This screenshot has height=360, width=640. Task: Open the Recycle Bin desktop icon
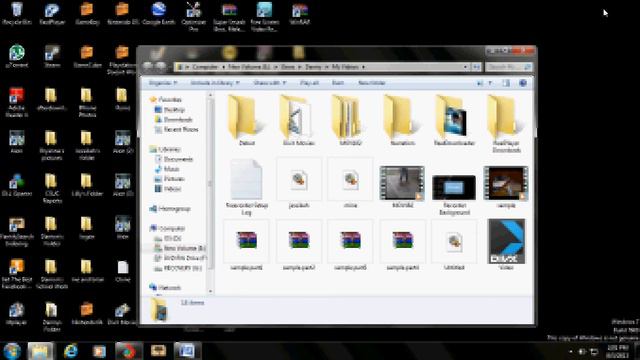point(17,13)
